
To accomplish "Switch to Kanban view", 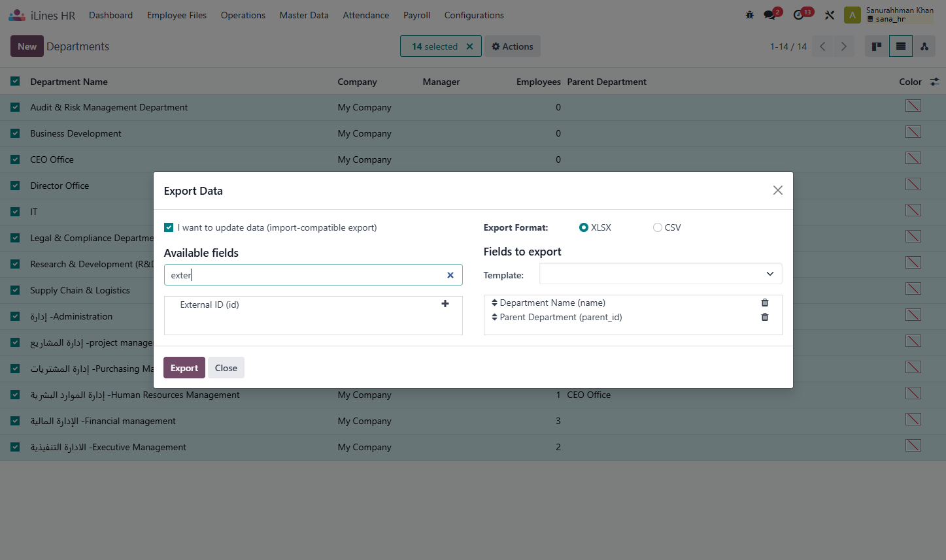I will [x=877, y=46].
